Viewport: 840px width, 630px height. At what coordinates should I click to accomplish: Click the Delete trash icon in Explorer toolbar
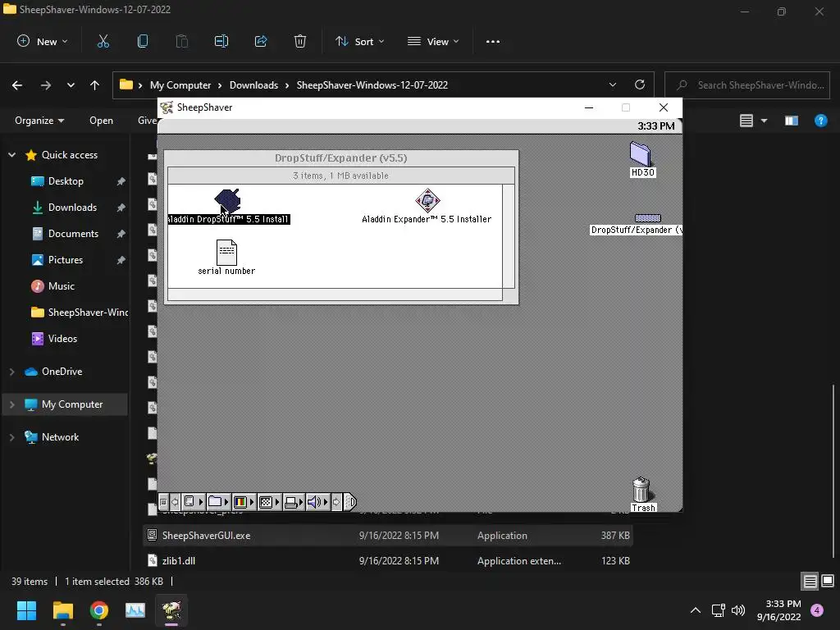point(300,41)
